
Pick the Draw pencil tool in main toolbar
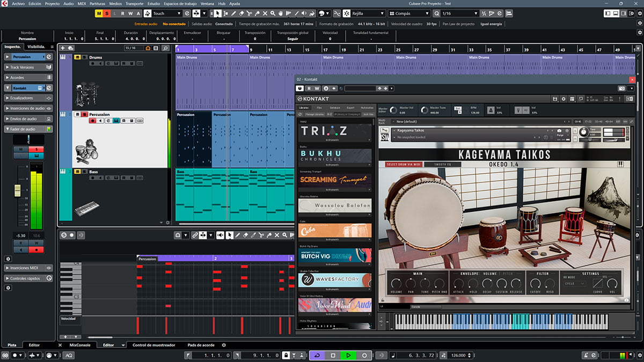tap(233, 13)
